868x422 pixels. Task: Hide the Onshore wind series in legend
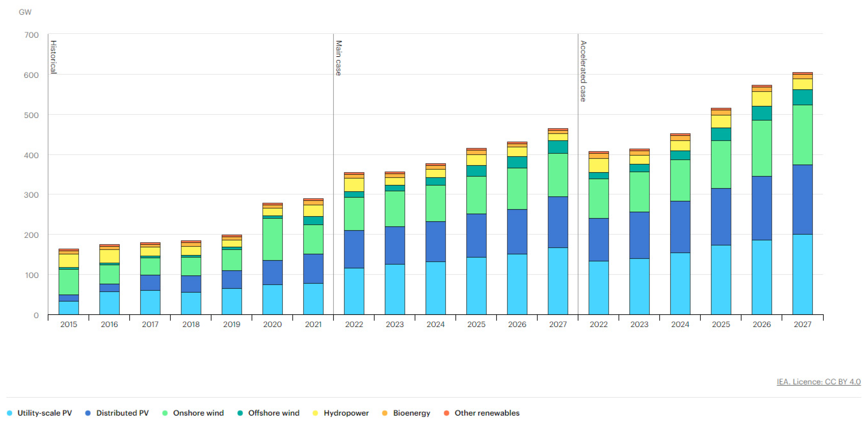pyautogui.click(x=198, y=413)
